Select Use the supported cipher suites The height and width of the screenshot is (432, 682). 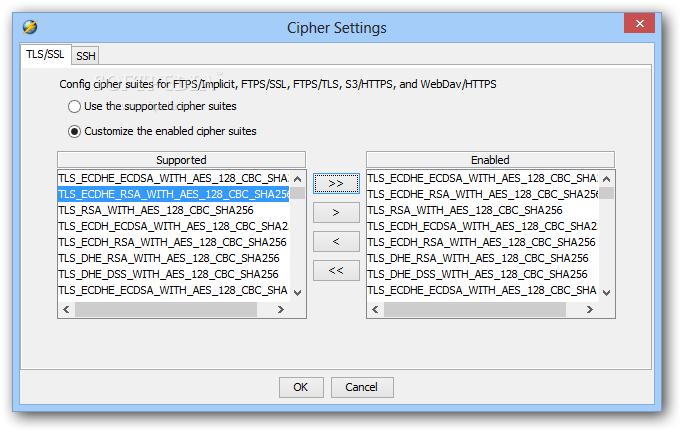(x=152, y=106)
